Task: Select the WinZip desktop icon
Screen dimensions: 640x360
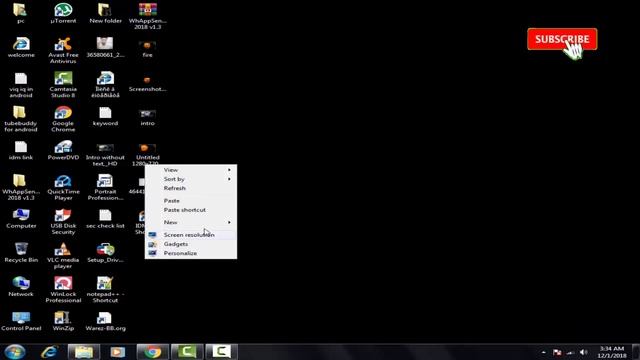Action: coord(63,321)
